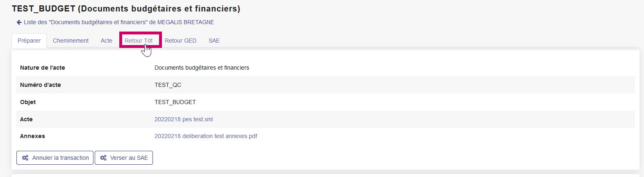This screenshot has width=644, height=177.
Task: Click the Numéro d'acte row label
Action: 41,85
